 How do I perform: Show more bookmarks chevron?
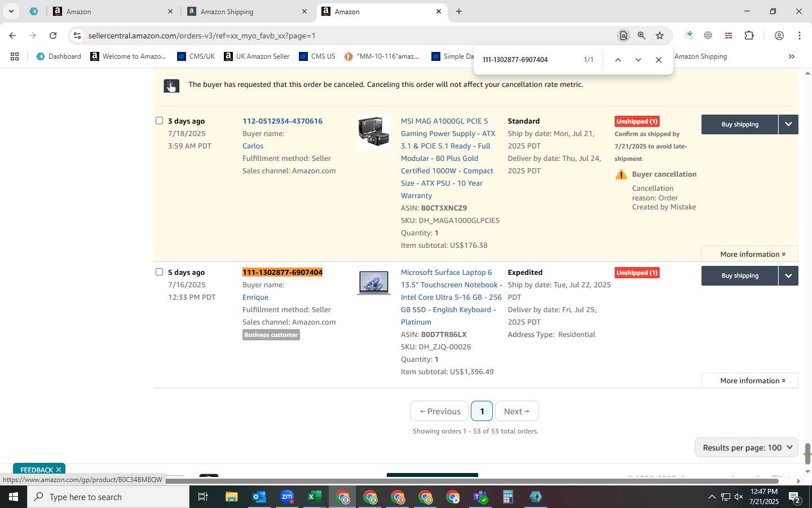[791, 56]
